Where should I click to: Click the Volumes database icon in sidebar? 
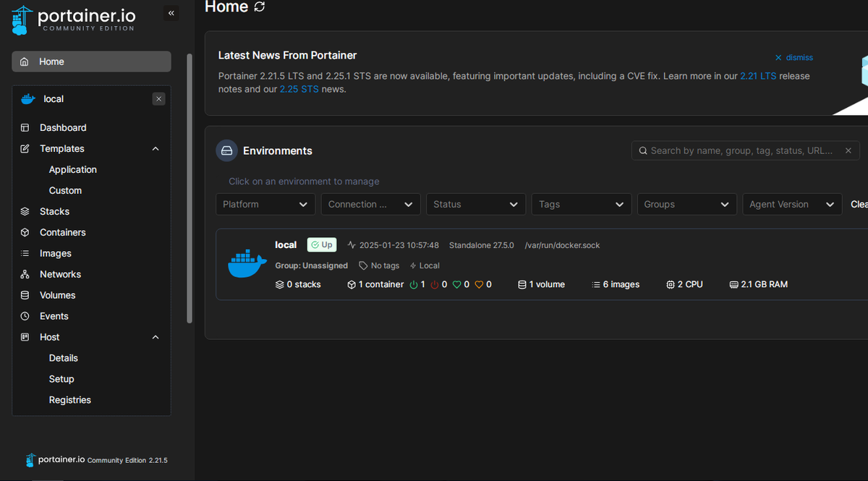pos(25,295)
